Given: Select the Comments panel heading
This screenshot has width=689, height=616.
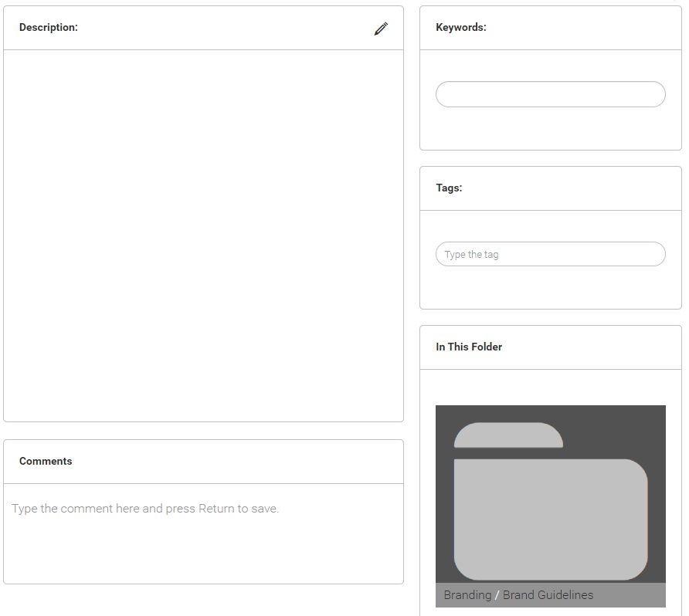Looking at the screenshot, I should pyautogui.click(x=46, y=461).
